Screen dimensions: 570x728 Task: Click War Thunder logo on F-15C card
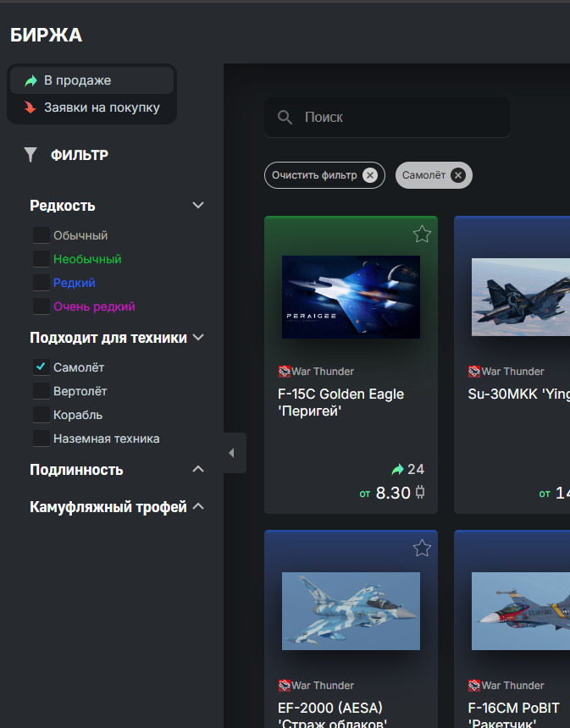284,372
